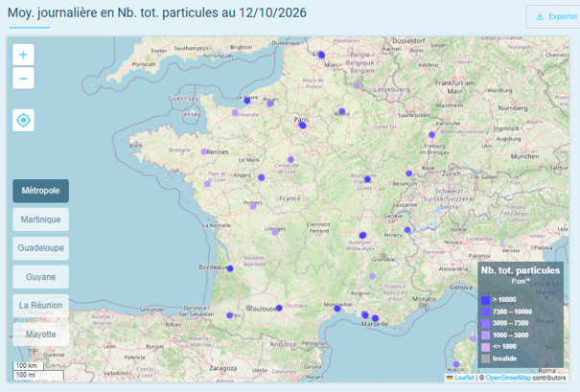
Task: Click the blue marker right of Toulouse
Action: (279, 308)
